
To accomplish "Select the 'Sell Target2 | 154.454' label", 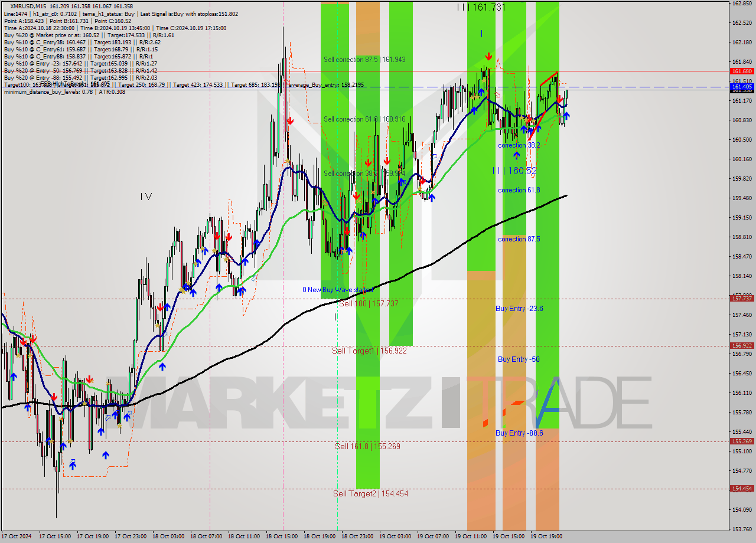I will click(x=370, y=493).
